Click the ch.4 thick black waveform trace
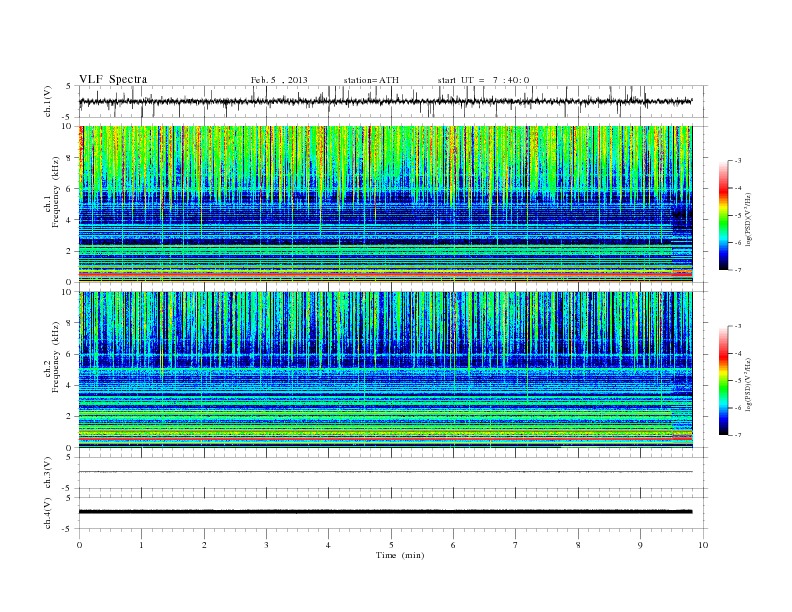This screenshot has height=612, width=792. [386, 512]
